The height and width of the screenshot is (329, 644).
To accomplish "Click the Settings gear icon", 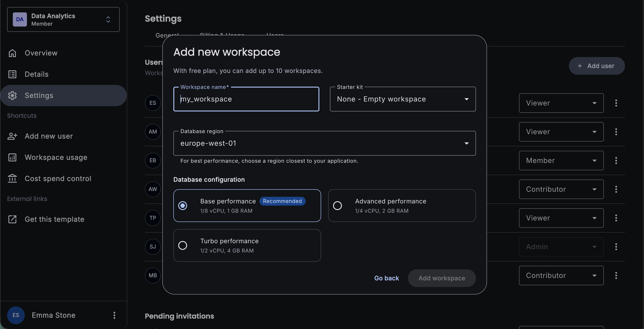I will point(12,95).
